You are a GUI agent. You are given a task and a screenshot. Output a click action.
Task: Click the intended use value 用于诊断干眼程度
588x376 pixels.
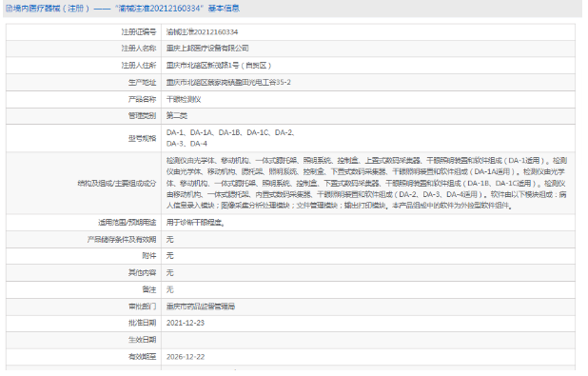(196, 222)
